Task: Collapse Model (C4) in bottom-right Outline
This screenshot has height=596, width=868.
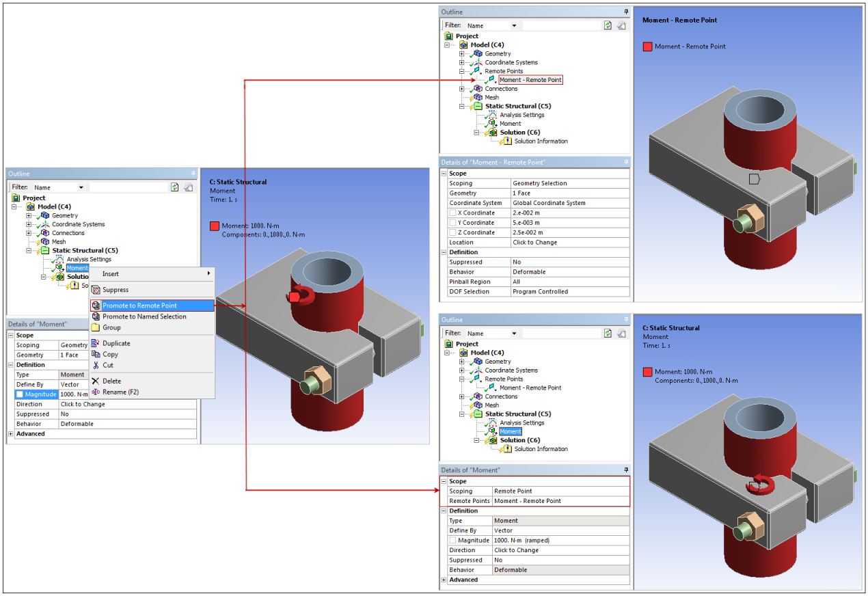Action: coord(448,353)
